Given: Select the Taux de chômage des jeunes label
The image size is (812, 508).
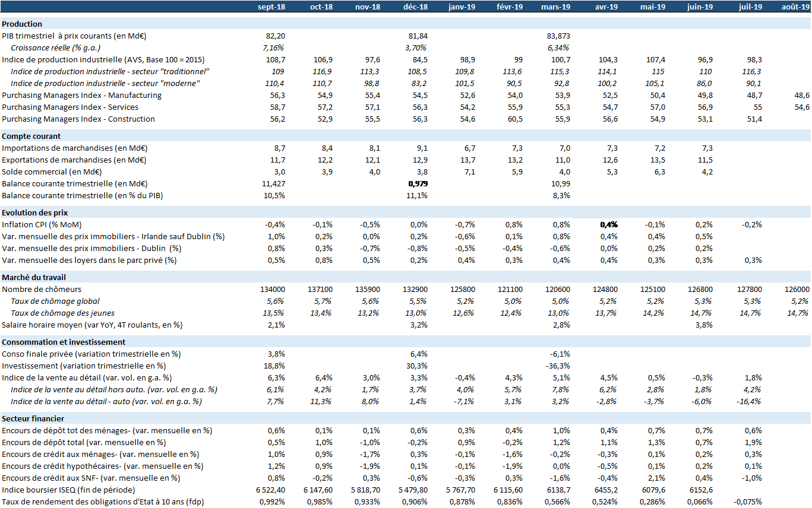Looking at the screenshot, I should click(63, 313).
